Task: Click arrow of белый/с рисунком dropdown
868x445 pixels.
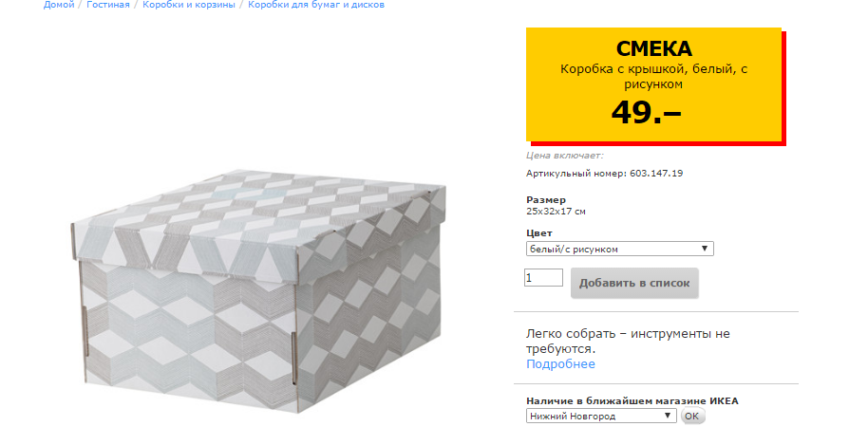Action: pyautogui.click(x=705, y=249)
